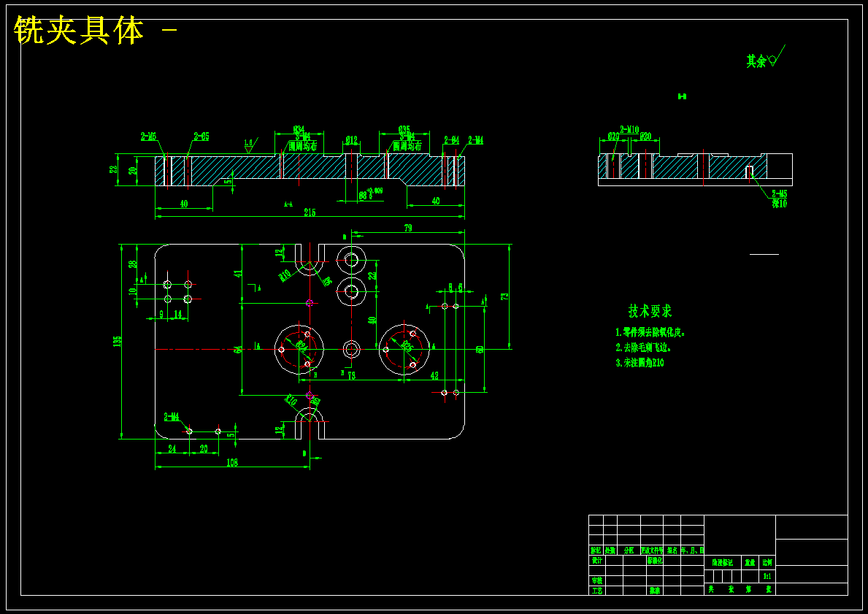Select the 阶段标记 title block cell

coord(723,562)
